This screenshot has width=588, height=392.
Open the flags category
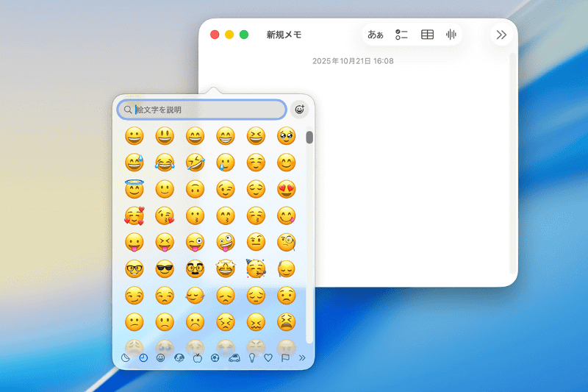coord(285,357)
